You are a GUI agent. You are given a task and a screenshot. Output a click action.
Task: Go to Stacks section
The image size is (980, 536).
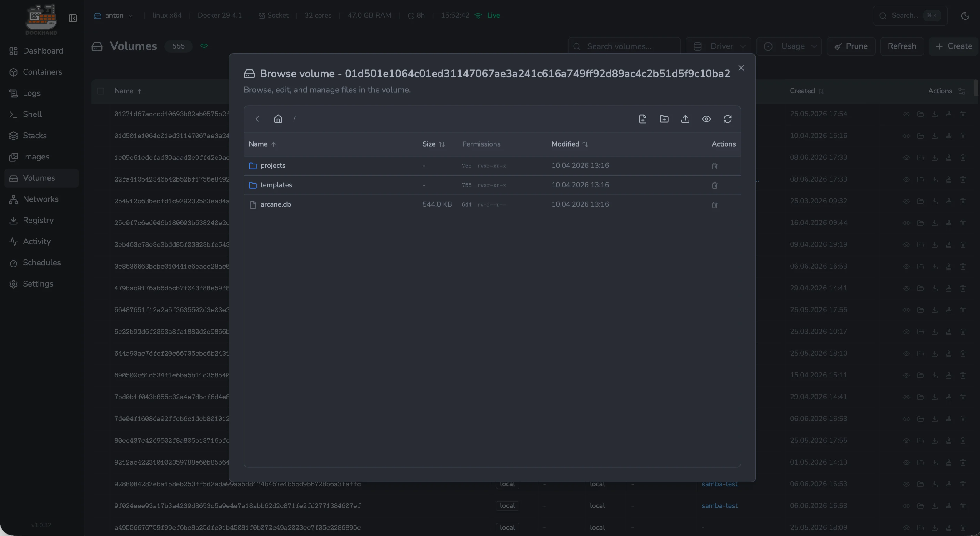41,135
